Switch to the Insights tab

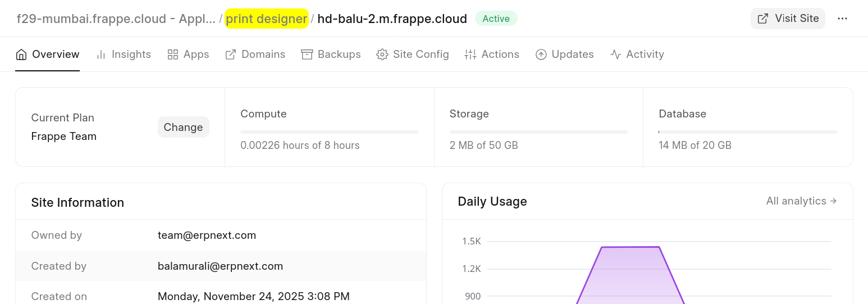coord(131,55)
